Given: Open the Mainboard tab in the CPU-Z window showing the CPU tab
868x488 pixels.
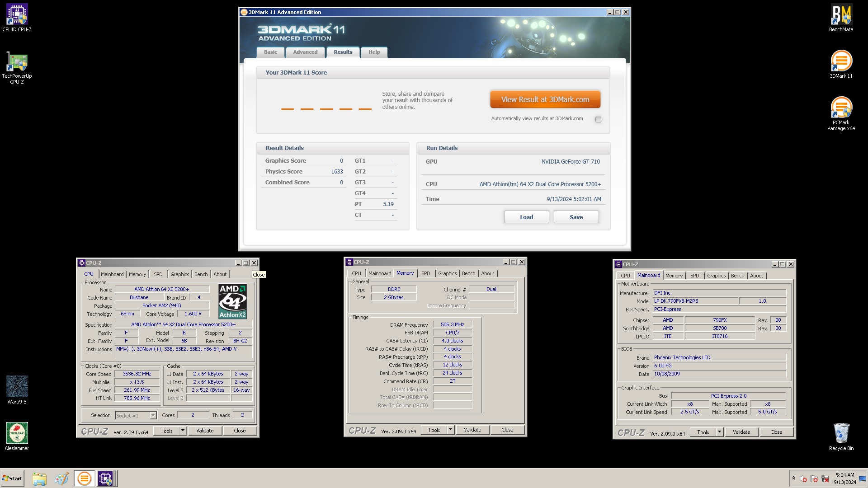Looking at the screenshot, I should (112, 274).
